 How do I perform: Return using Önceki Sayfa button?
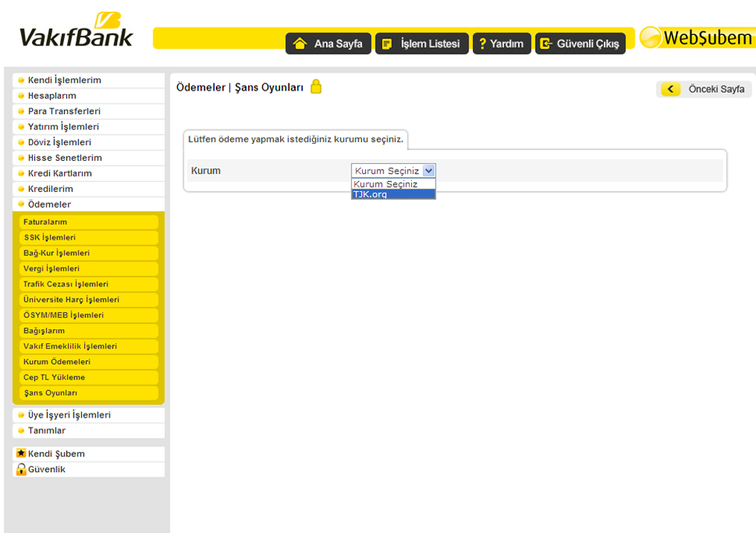pyautogui.click(x=703, y=89)
